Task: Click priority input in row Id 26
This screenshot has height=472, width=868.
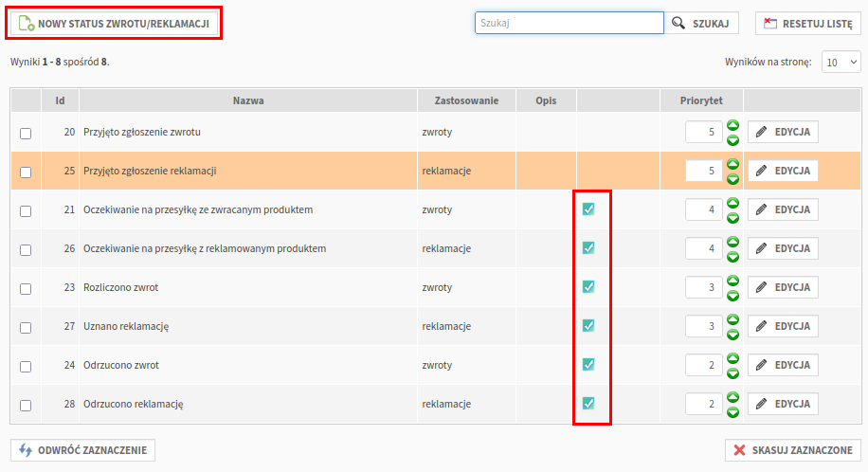Action: 703,248
